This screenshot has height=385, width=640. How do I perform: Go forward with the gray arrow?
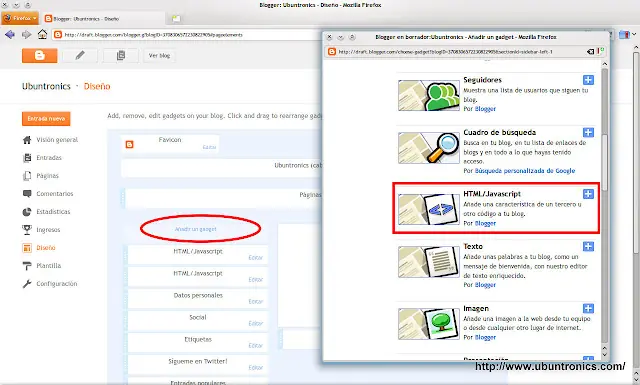pos(27,35)
